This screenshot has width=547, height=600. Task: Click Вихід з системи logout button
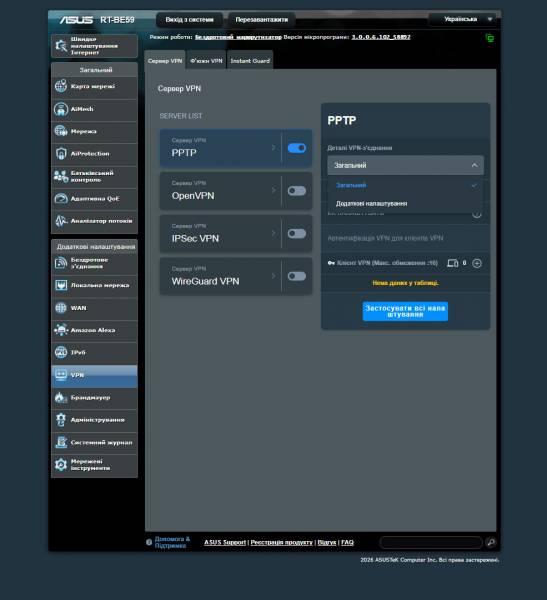coord(189,20)
